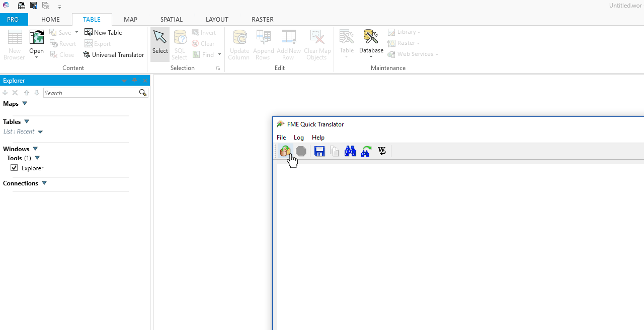The width and height of the screenshot is (644, 330).
Task: Activate the Select arrow tool
Action: point(160,44)
